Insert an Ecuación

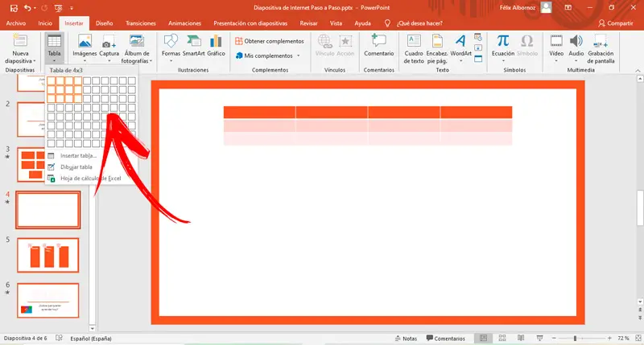tap(503, 48)
